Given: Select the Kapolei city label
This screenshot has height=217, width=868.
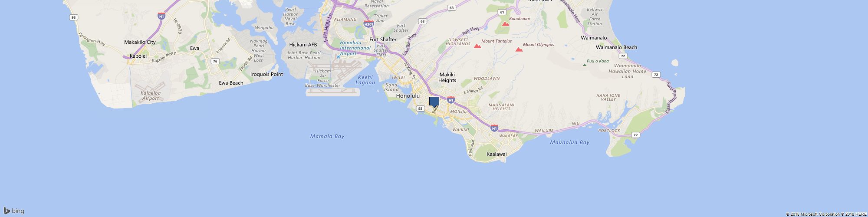Looking at the screenshot, I should pyautogui.click(x=135, y=56).
